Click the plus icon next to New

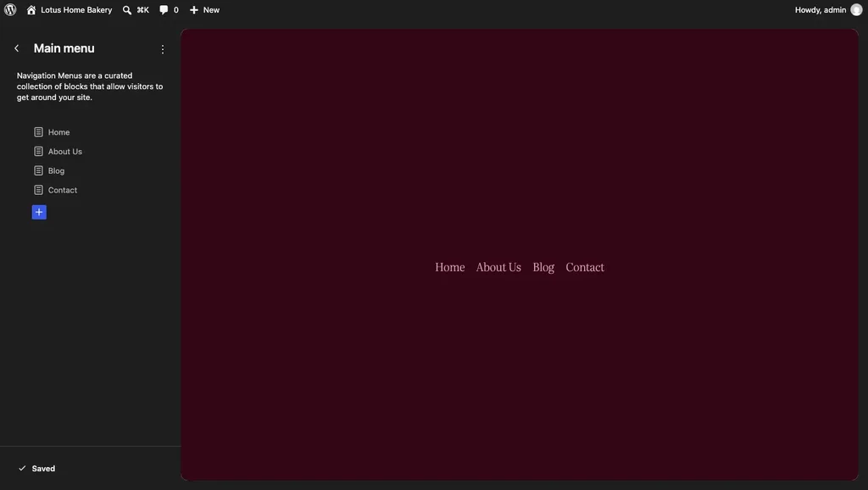pyautogui.click(x=194, y=10)
